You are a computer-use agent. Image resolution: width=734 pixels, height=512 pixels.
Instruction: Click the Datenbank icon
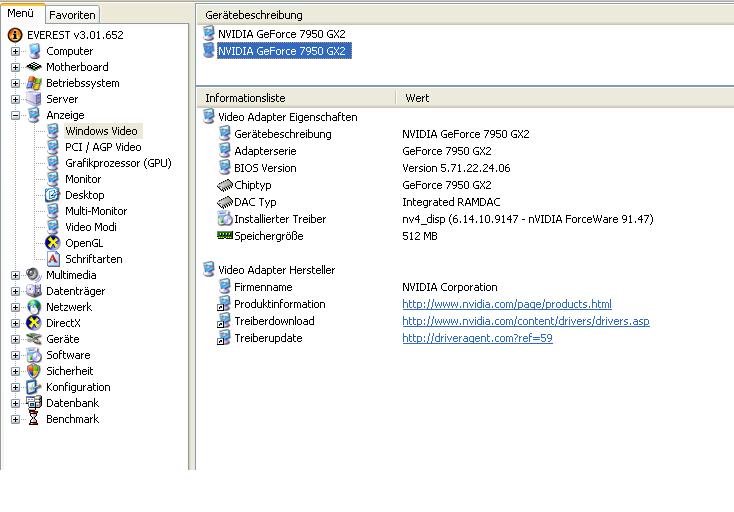[34, 403]
